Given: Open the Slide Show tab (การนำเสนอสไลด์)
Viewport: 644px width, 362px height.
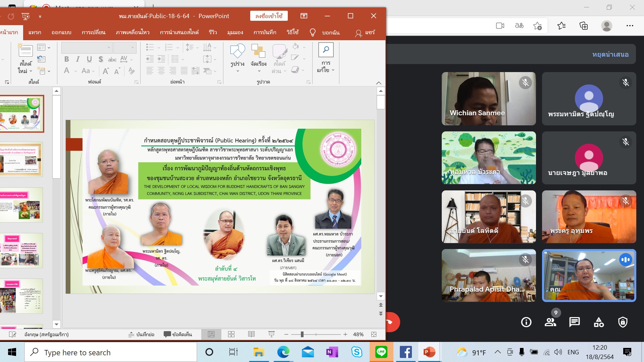Looking at the screenshot, I should tap(179, 33).
